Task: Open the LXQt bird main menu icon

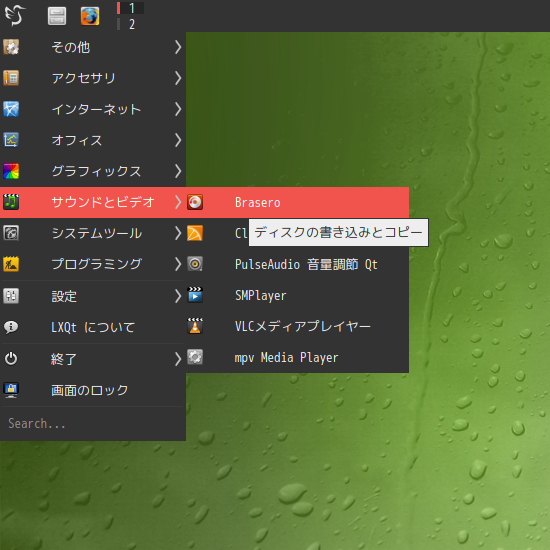Action: coord(15,16)
